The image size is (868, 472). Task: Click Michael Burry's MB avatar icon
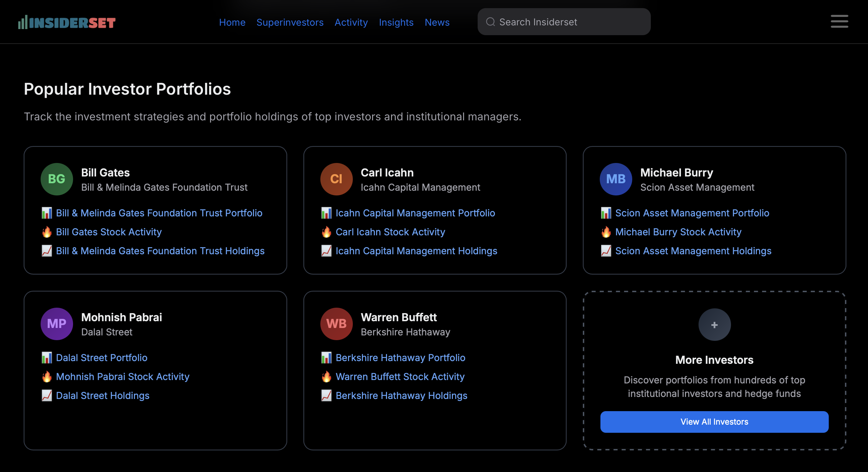tap(616, 179)
